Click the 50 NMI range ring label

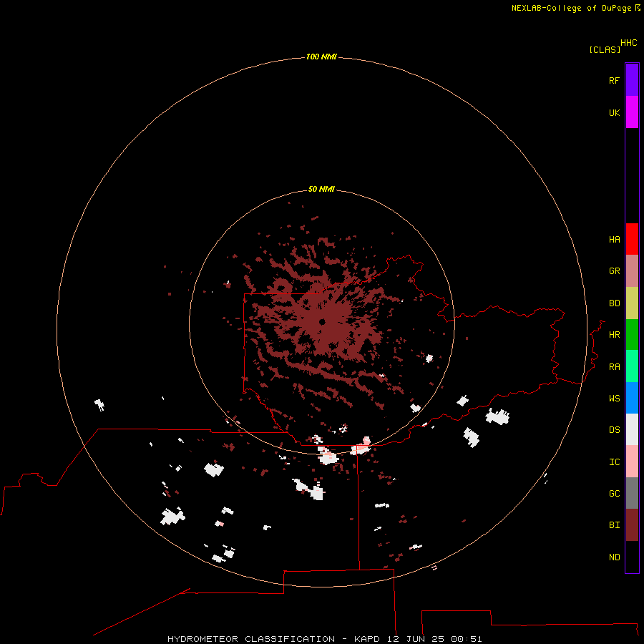[x=321, y=189]
